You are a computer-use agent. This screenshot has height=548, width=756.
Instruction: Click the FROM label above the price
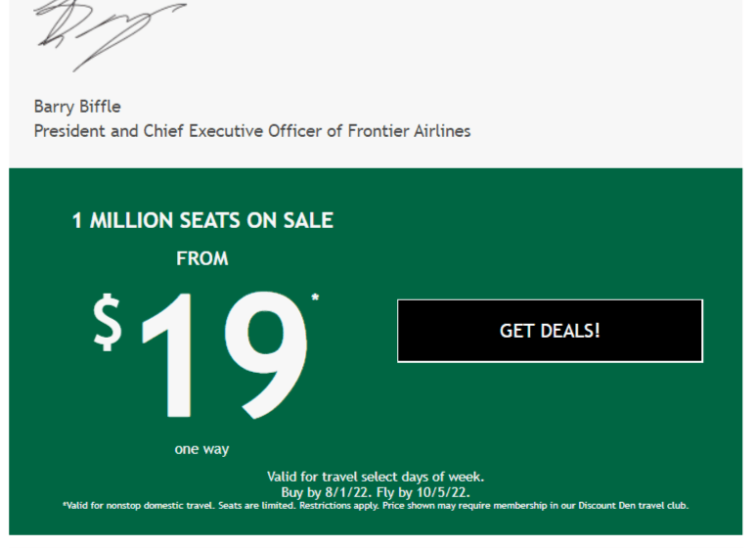[202, 259]
